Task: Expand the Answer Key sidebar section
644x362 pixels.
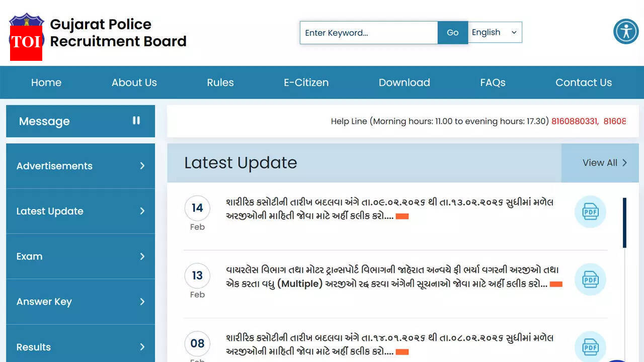Action: point(80,302)
